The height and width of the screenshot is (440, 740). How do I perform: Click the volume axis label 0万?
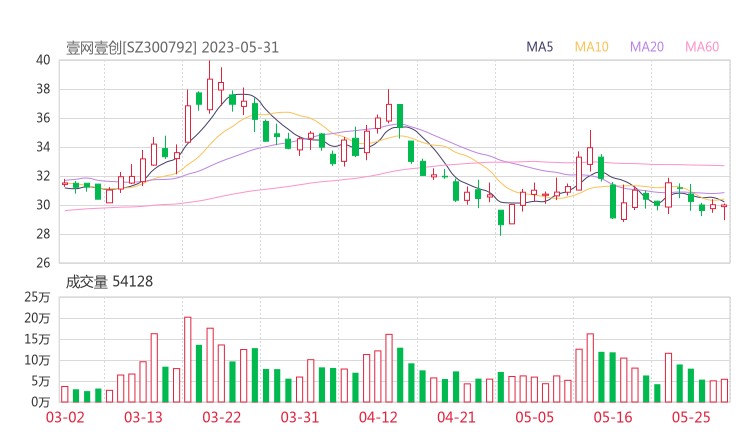41,402
